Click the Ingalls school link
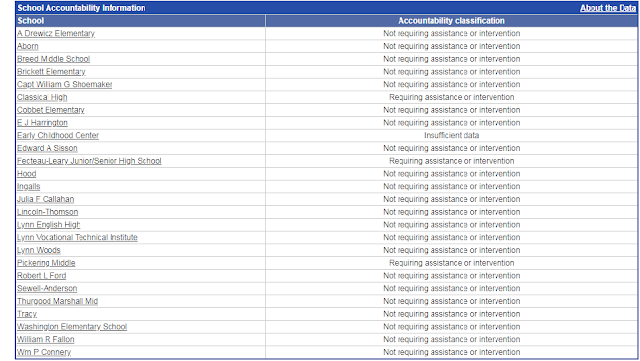The height and width of the screenshot is (361, 640). 29,186
